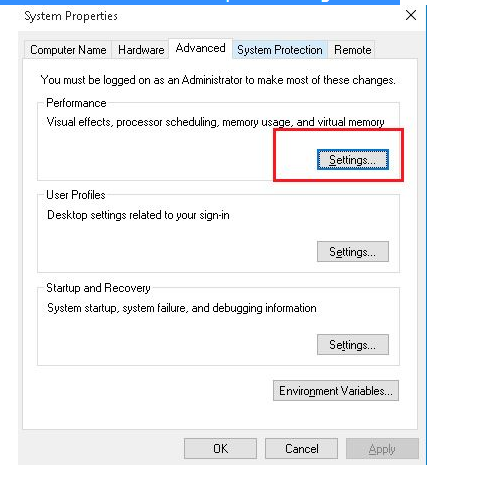Confirm changes with the OK button

coord(220,449)
